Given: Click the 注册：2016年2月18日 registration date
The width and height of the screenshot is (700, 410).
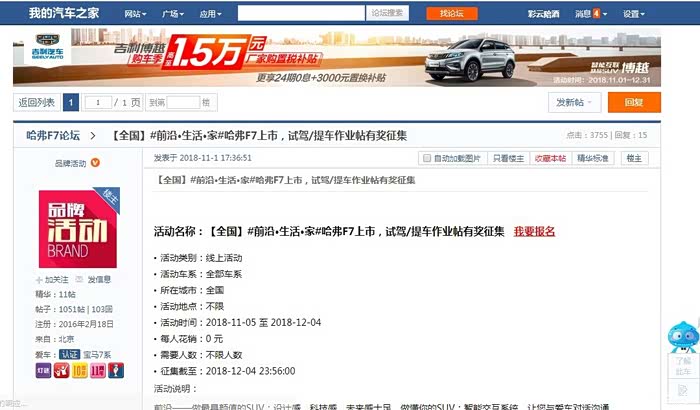Looking at the screenshot, I should pos(74,324).
